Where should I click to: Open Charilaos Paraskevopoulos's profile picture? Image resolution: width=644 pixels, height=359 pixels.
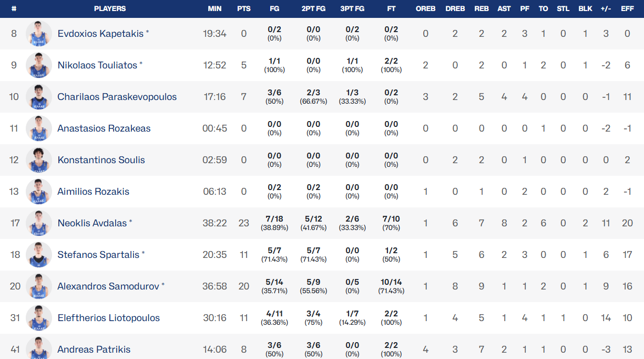pos(39,97)
